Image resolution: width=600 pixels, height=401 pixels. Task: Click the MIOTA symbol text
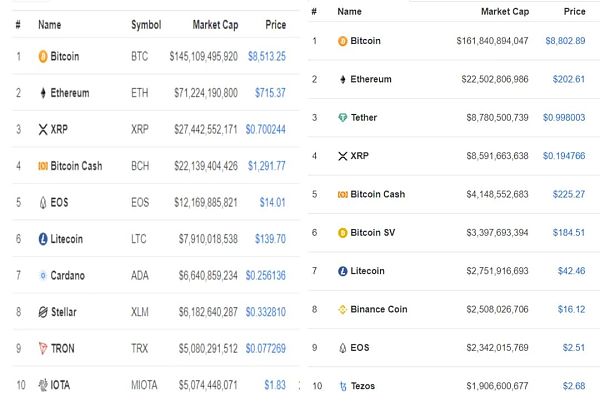coord(147,385)
